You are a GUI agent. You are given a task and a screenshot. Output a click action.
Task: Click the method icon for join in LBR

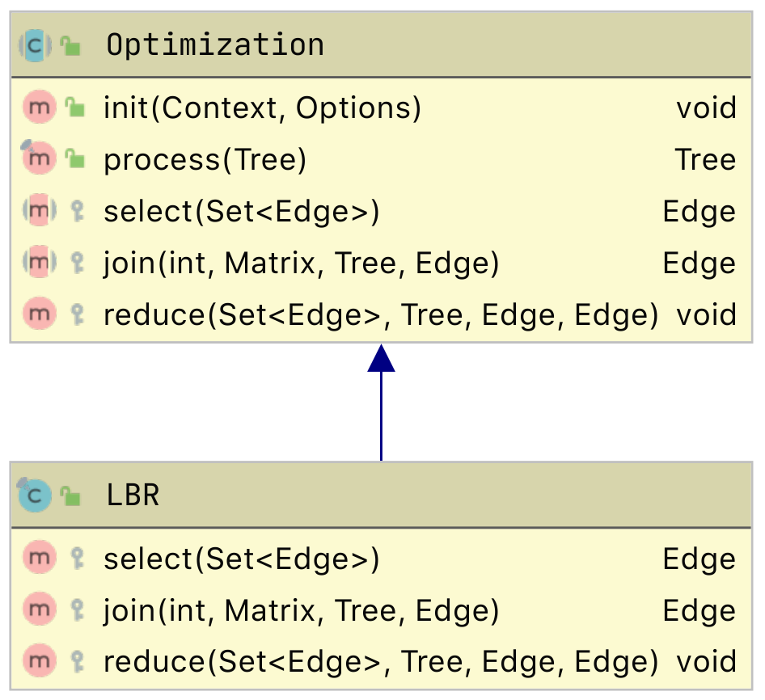40,609
